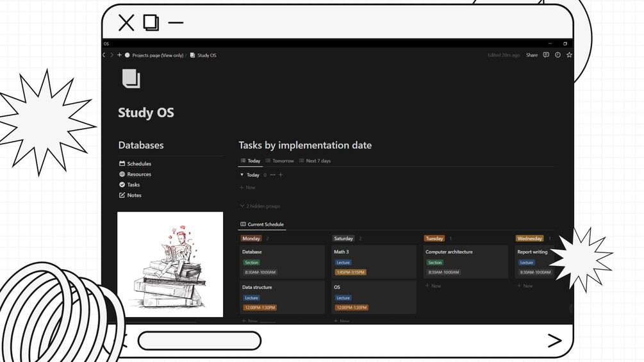Open a new tab with plus icon

[x=120, y=55]
